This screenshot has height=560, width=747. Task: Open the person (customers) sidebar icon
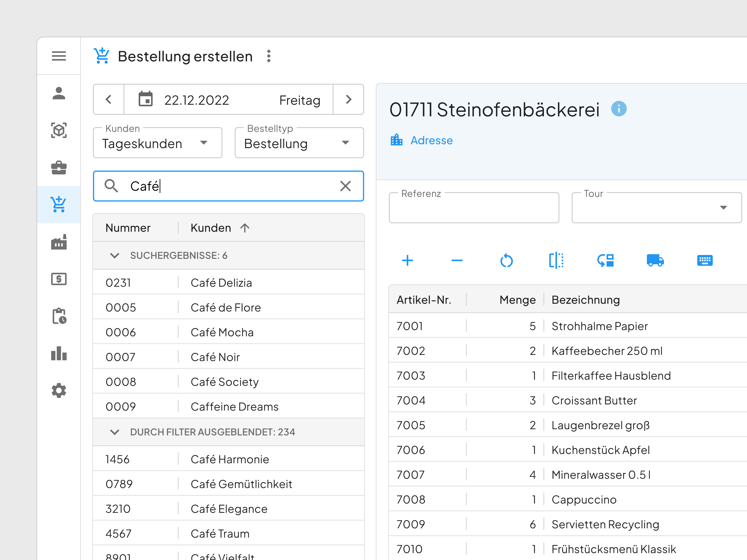pyautogui.click(x=59, y=93)
